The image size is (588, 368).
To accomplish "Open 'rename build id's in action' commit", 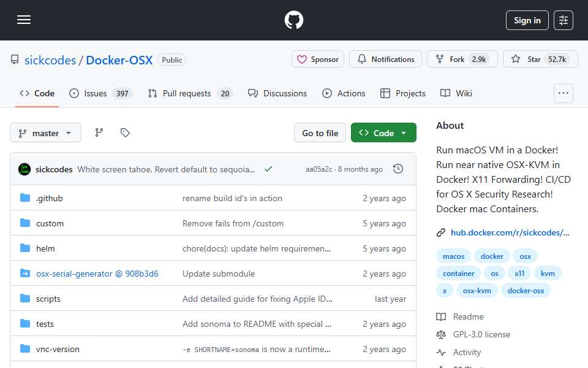I will [x=232, y=198].
